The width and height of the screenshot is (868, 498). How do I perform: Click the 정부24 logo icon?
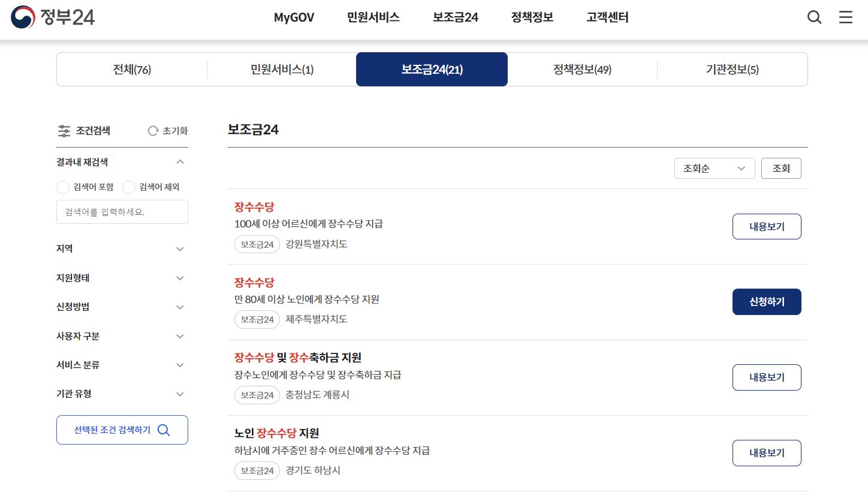(23, 17)
